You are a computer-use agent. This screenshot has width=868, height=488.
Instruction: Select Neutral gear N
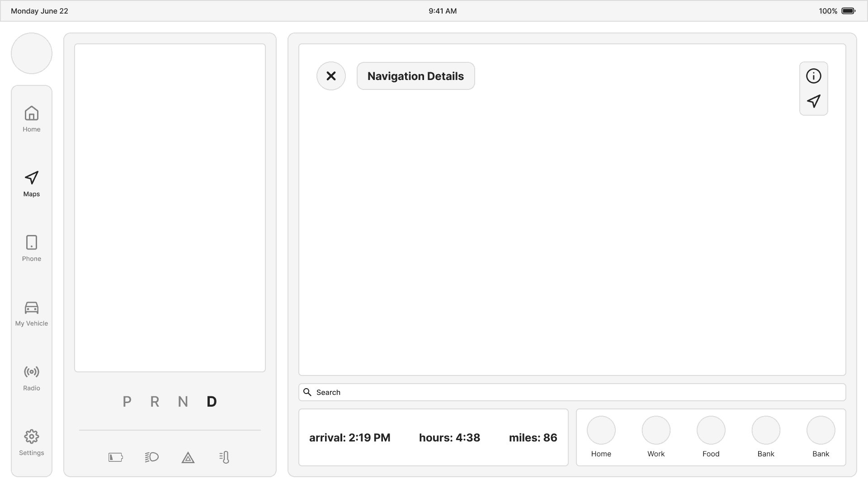tap(183, 401)
